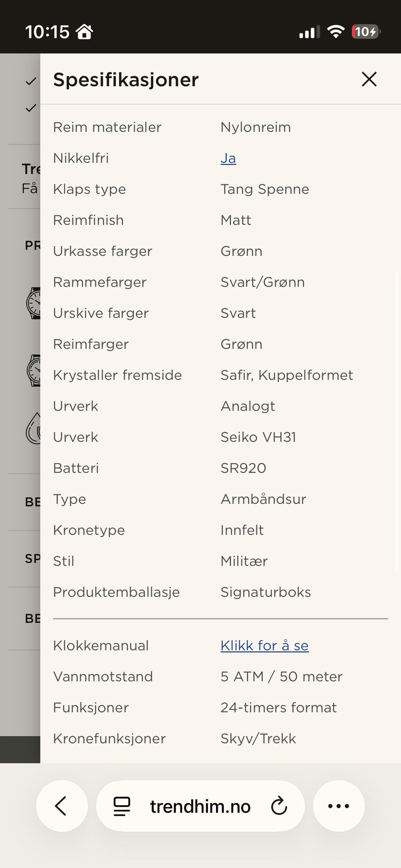This screenshot has height=868, width=401.
Task: Tap the Spesifikasjoner heading
Action: (x=126, y=79)
